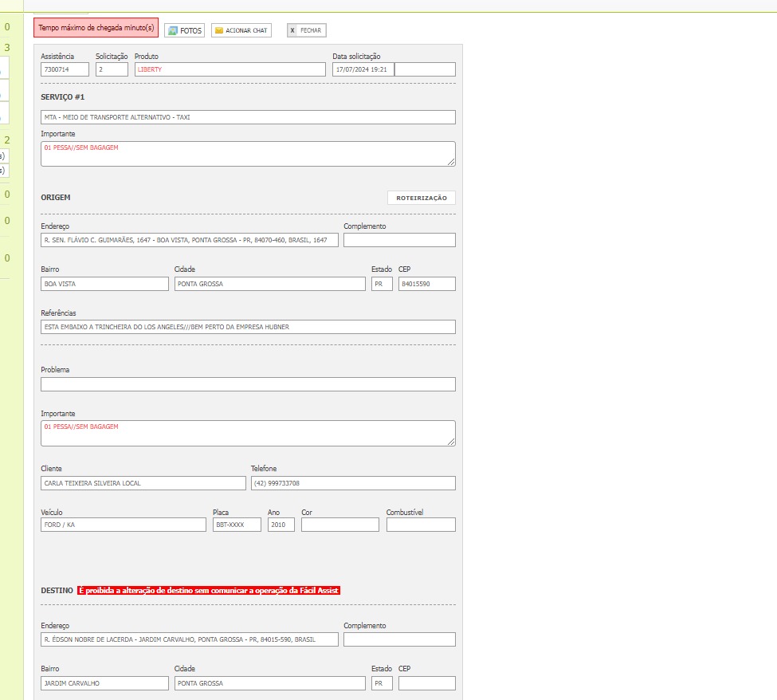Click the origin Endereço address field

click(189, 240)
